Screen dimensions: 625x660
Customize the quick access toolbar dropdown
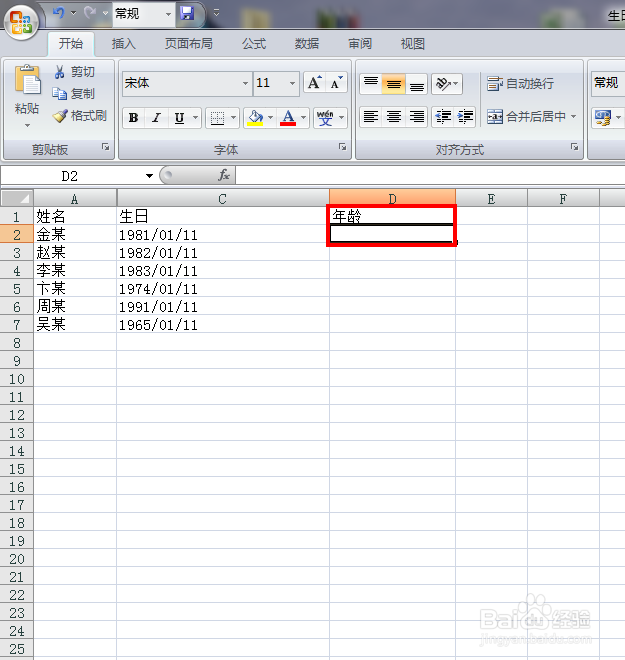coord(216,13)
